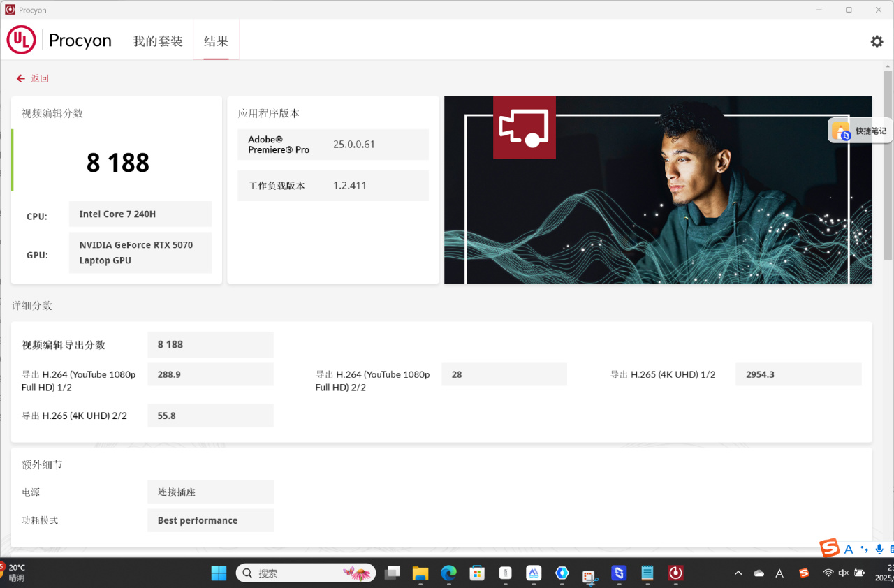
Task: Open File Explorer from the taskbar
Action: [x=420, y=573]
